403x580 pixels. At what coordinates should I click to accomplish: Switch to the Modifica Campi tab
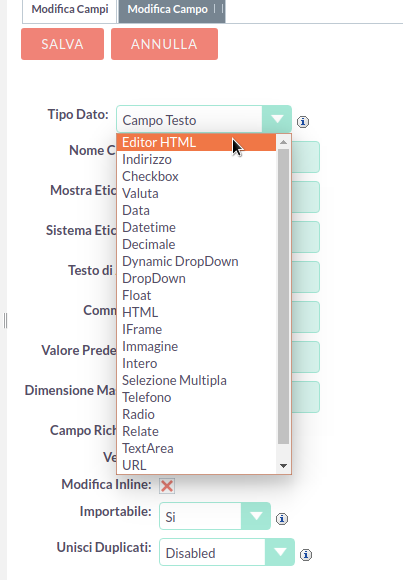70,9
